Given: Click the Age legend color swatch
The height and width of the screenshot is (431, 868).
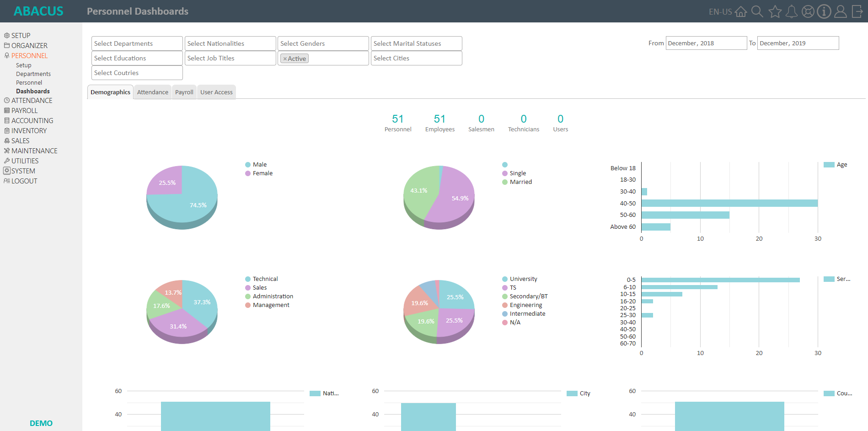Looking at the screenshot, I should click(x=829, y=164).
